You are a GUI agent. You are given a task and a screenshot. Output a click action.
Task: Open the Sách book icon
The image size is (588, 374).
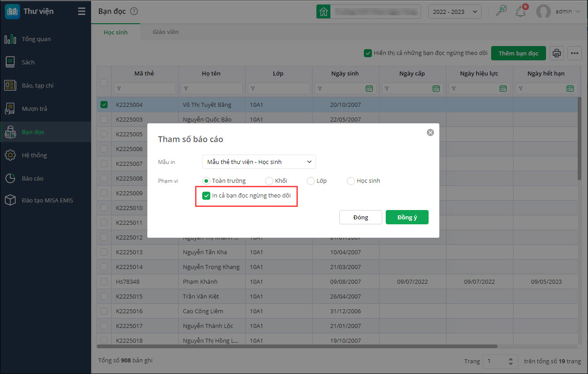coord(10,62)
